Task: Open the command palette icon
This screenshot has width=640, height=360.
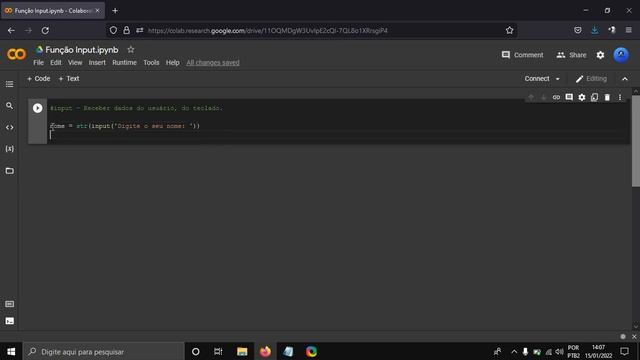Action: [9, 304]
